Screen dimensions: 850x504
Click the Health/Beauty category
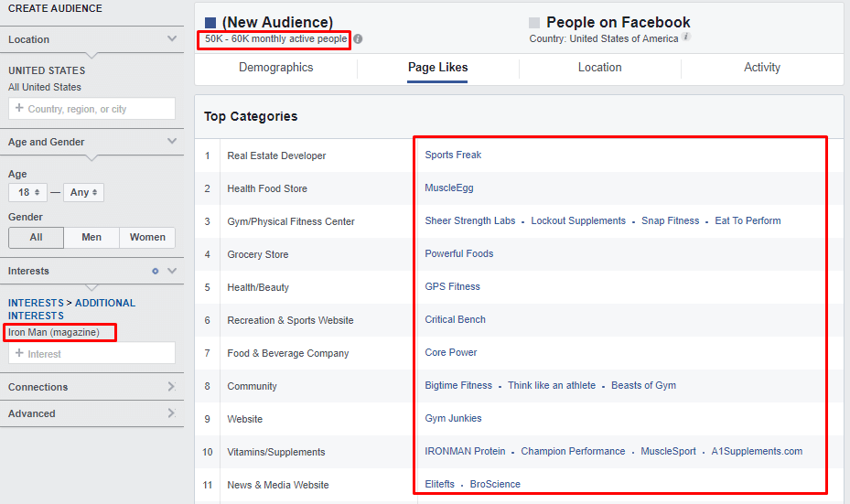(x=257, y=287)
